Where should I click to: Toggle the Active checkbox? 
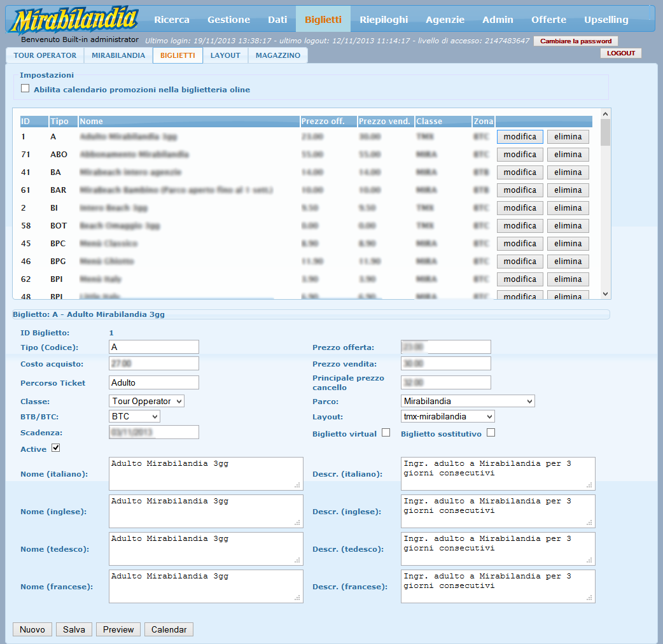[56, 448]
